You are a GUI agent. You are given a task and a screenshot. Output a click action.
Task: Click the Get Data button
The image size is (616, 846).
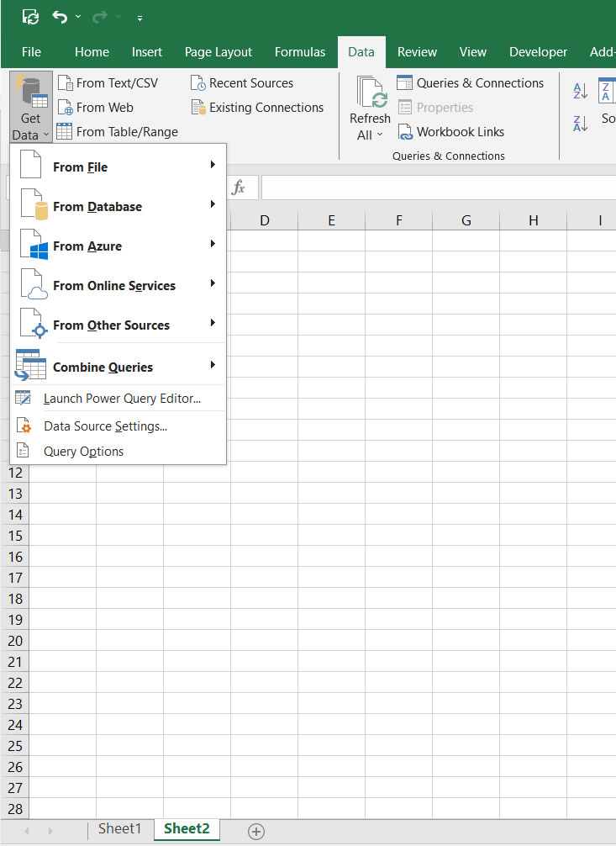pos(31,107)
